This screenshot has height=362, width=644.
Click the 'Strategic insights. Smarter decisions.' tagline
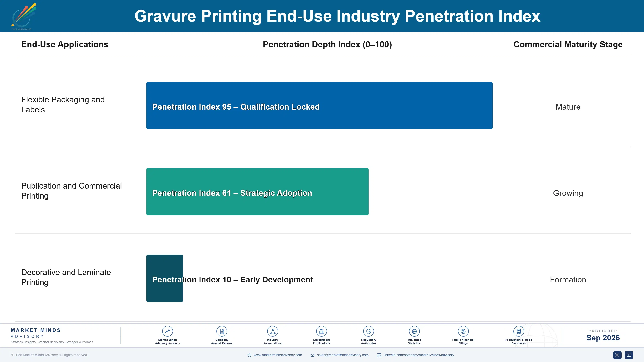pos(52,342)
